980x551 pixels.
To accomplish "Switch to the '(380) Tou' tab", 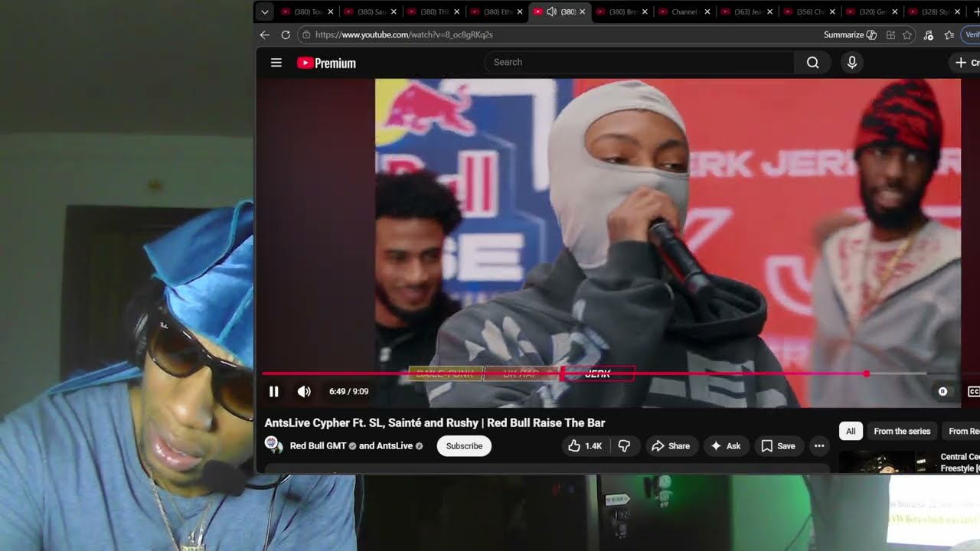I will [306, 11].
